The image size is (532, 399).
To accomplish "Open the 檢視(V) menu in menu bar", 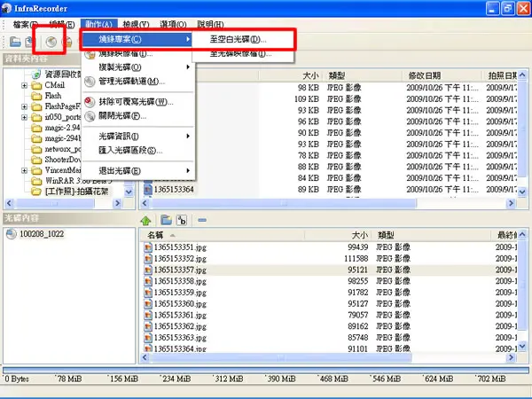I will tap(136, 25).
